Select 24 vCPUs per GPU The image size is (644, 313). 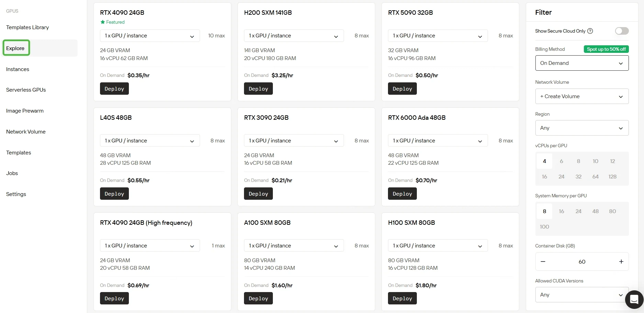(x=561, y=176)
